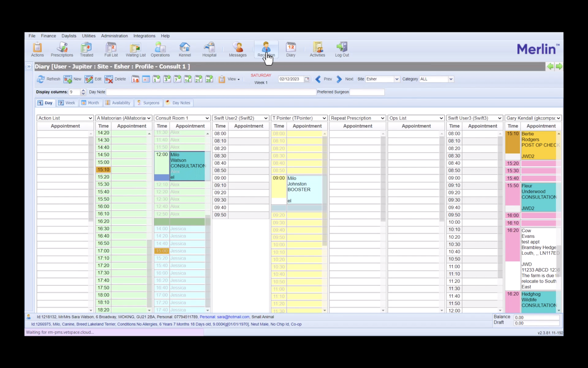Image resolution: width=588 pixels, height=368 pixels.
Task: Switch to the Surgeons tab
Action: 148,103
